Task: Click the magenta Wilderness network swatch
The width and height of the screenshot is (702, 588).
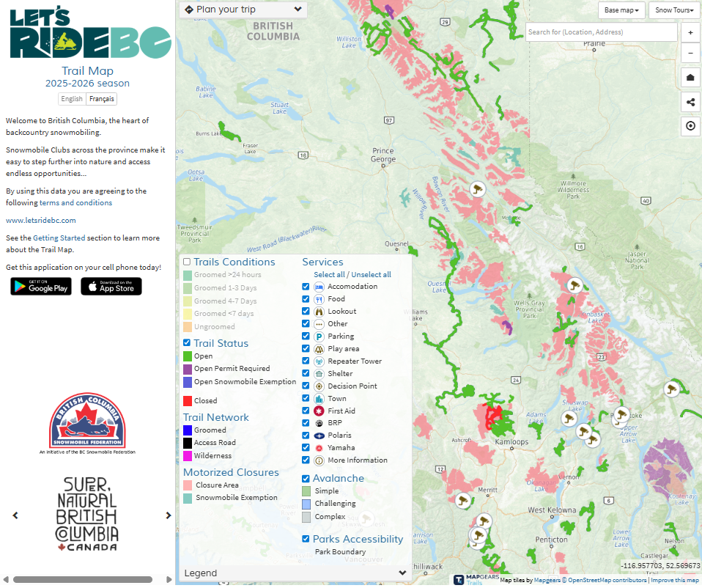Action: (x=188, y=457)
